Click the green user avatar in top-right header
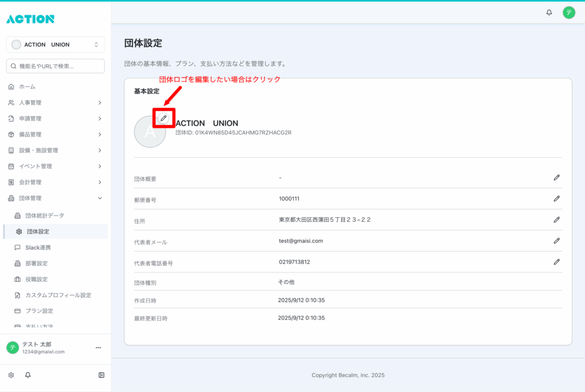This screenshot has height=392, width=585. (x=568, y=13)
